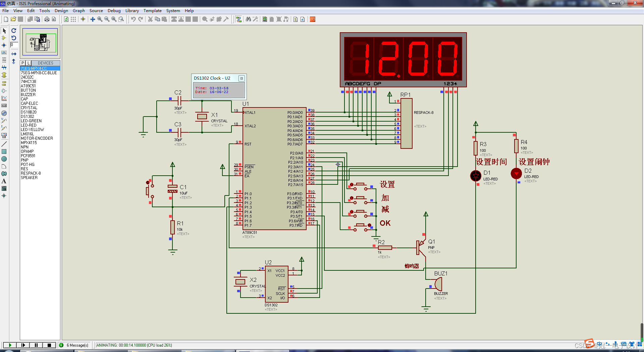Select DS1302 in the devices list
The width and height of the screenshot is (644, 352).
(x=28, y=117)
